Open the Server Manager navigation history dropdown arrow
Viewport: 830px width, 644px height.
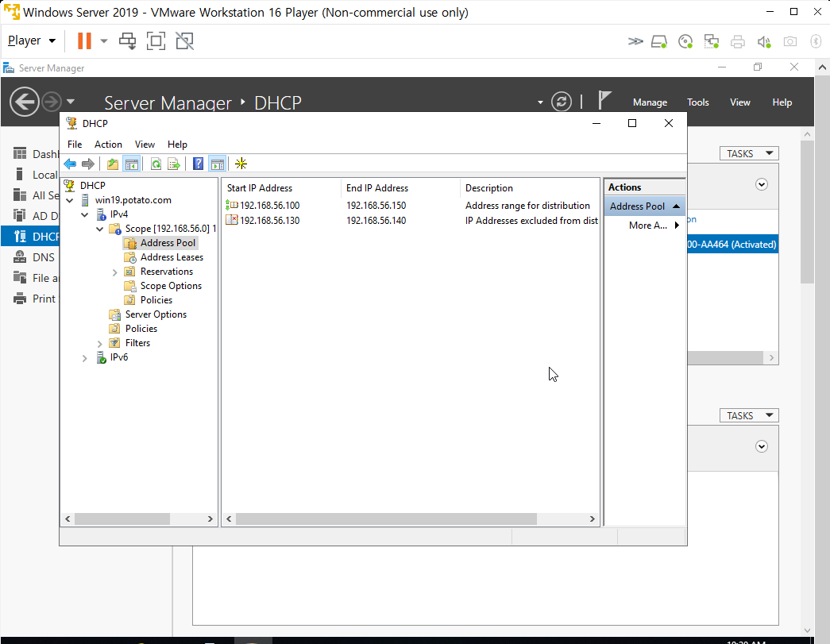pos(71,102)
